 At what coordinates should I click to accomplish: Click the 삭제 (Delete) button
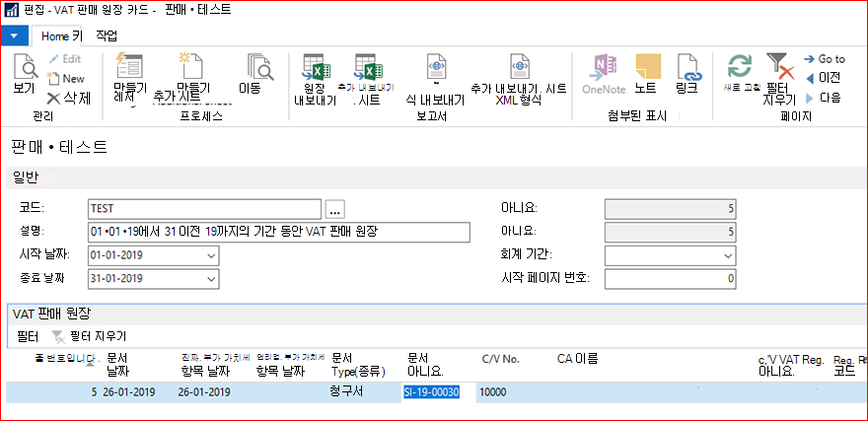click(69, 99)
